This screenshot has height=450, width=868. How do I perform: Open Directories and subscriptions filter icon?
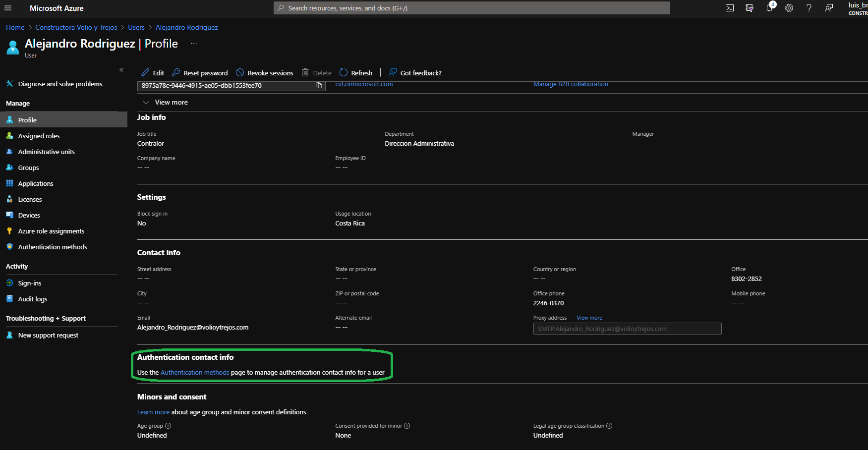click(750, 8)
